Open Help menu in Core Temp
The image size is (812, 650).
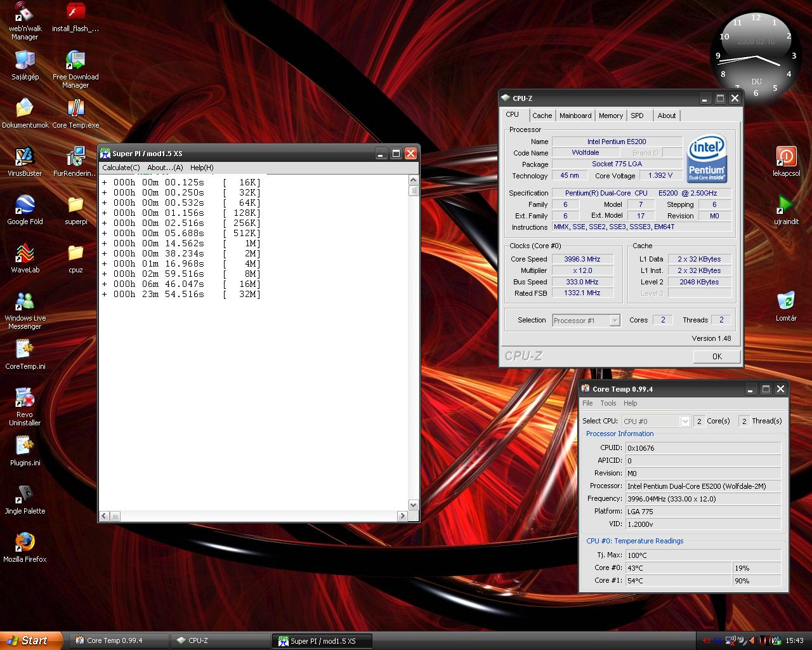point(631,403)
